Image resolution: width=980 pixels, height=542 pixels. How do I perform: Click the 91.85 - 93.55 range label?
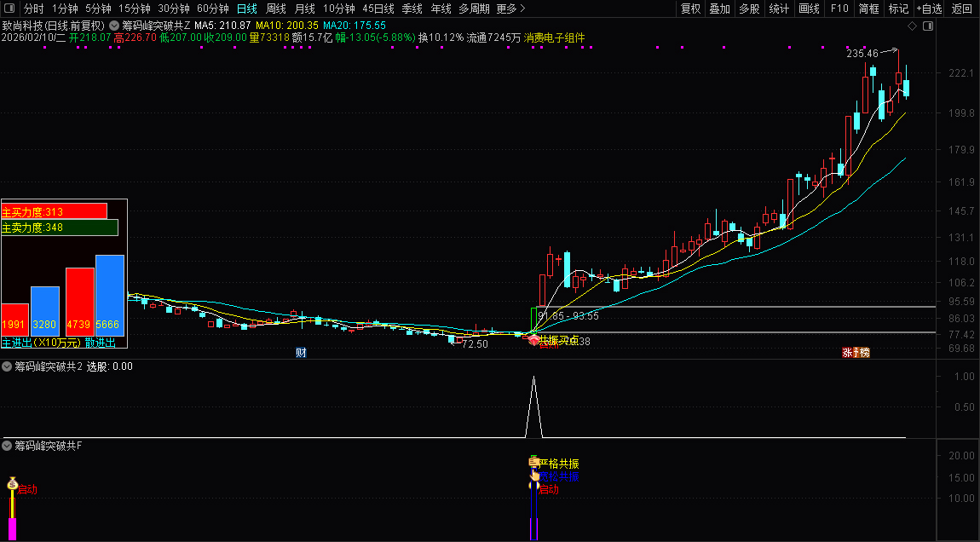coord(568,315)
